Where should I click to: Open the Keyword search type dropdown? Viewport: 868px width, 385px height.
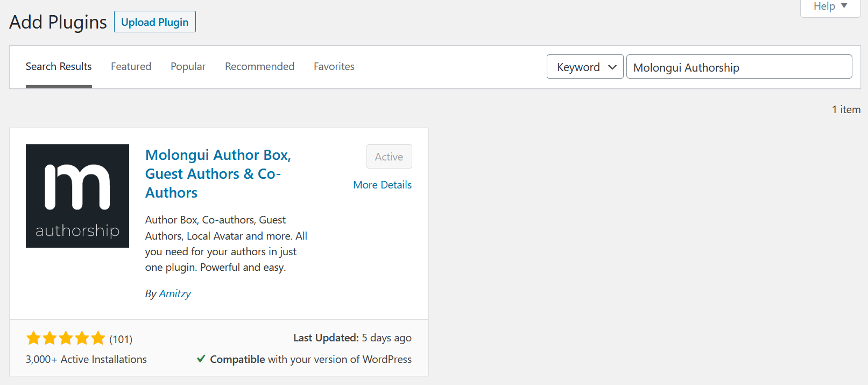(585, 67)
